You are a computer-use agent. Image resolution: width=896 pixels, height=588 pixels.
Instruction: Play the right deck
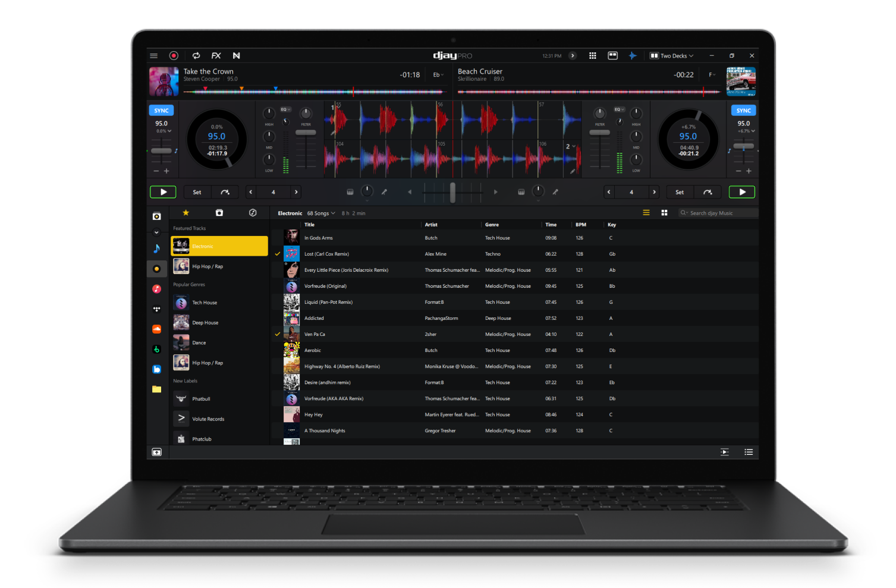(741, 191)
